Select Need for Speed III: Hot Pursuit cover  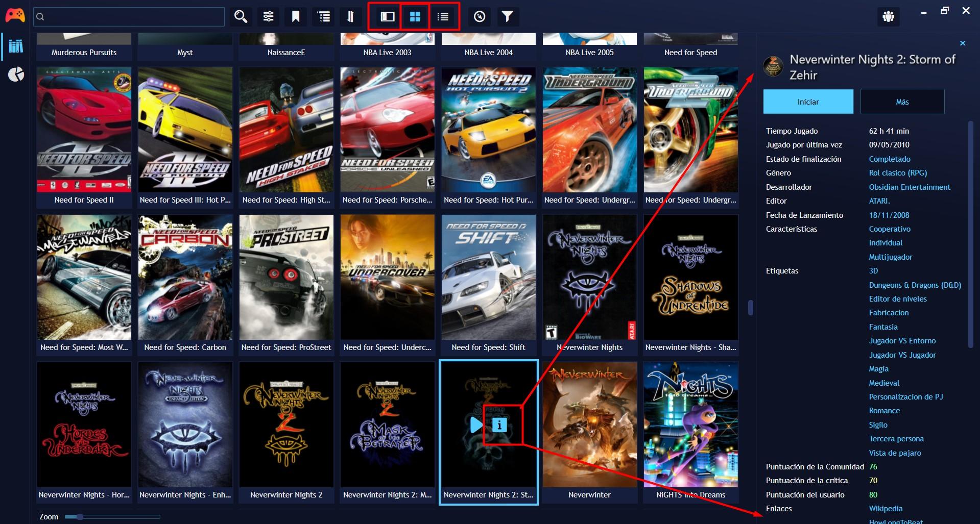[185, 130]
